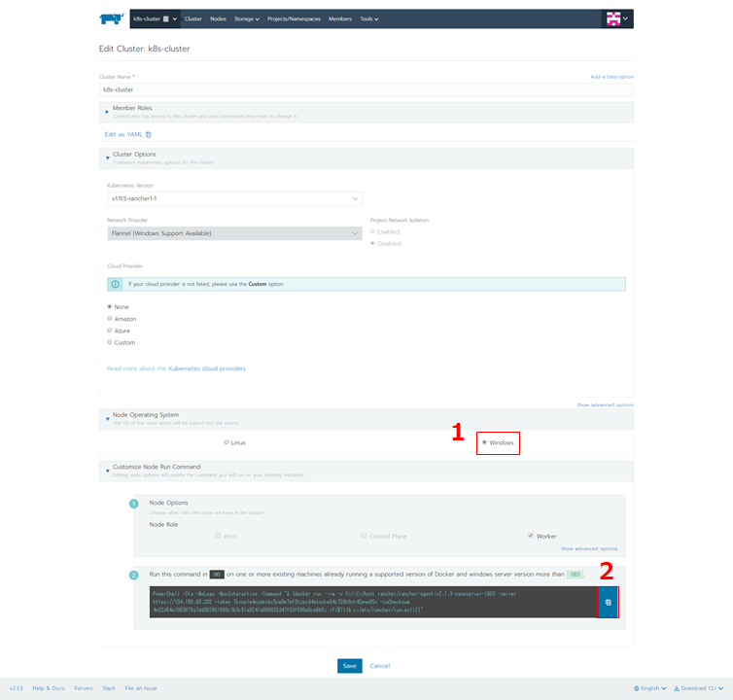Open the Nodes menu item
The image size is (733, 700).
[x=218, y=19]
